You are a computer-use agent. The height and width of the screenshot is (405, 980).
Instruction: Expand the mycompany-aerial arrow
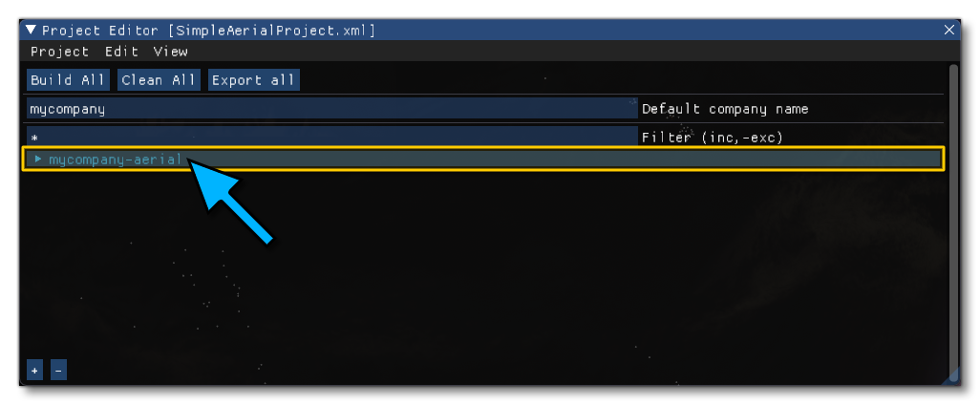[x=38, y=160]
